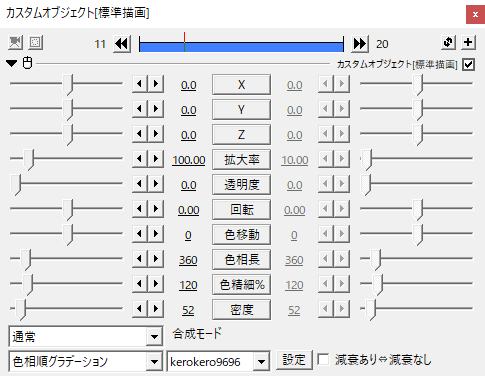Screen dimensions: 485x376
Task: Collapse the settings with the black triangle
Action: coord(12,63)
